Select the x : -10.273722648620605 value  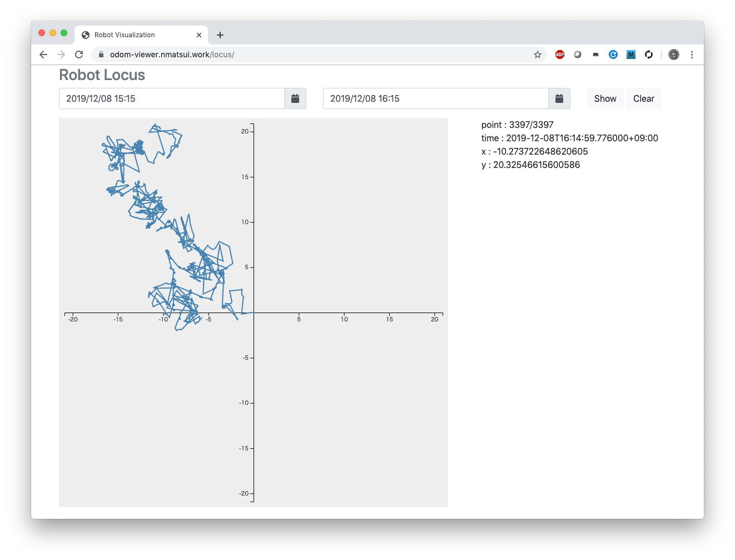point(535,151)
